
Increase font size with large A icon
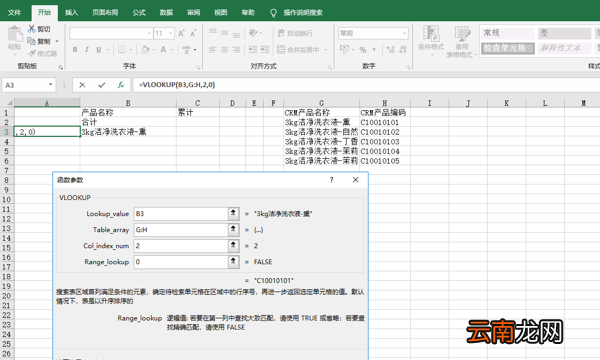tap(181, 33)
